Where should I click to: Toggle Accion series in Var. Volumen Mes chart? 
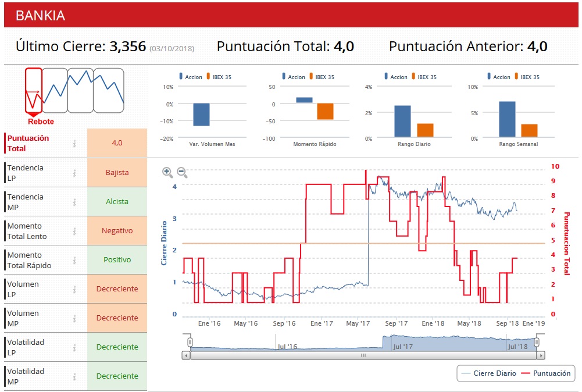point(191,77)
